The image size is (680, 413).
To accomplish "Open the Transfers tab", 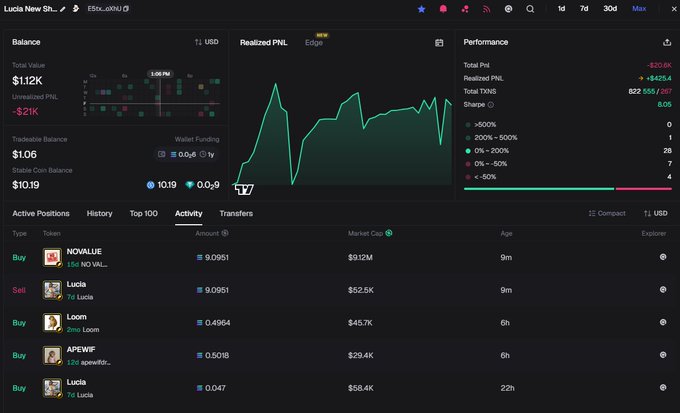I will [x=236, y=213].
